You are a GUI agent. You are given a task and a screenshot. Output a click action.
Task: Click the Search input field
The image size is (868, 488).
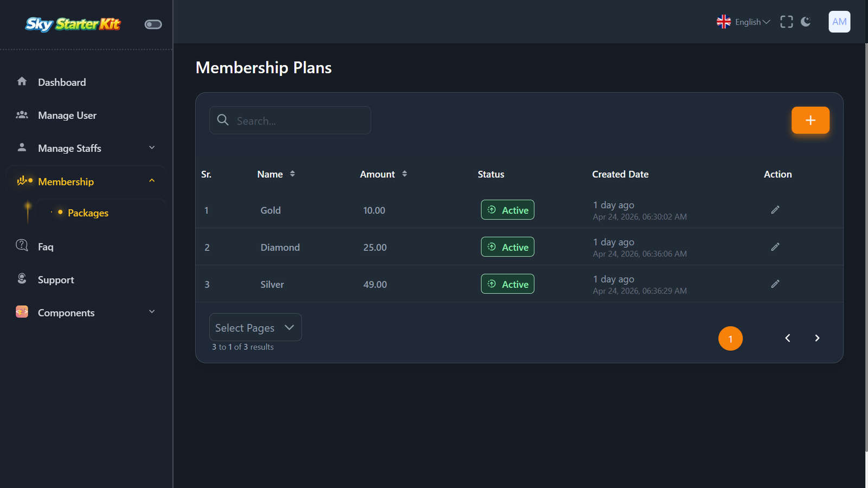[x=290, y=120]
